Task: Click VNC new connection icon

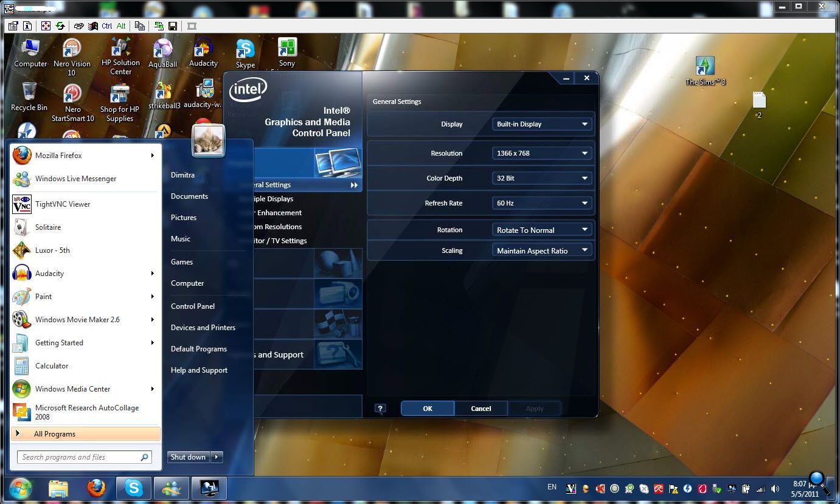Action: click(x=159, y=26)
